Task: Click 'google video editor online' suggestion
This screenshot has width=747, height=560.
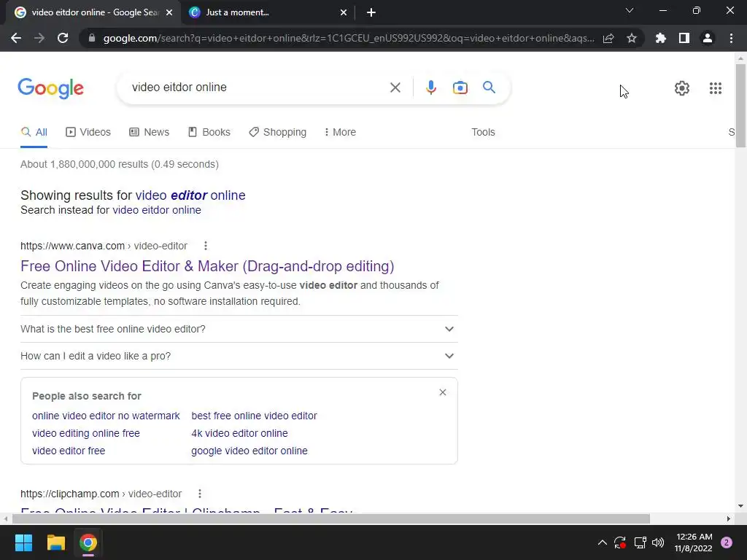Action: coord(249,451)
